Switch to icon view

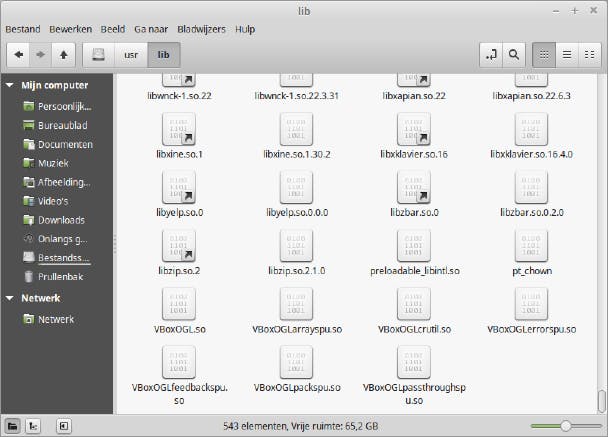click(x=544, y=55)
